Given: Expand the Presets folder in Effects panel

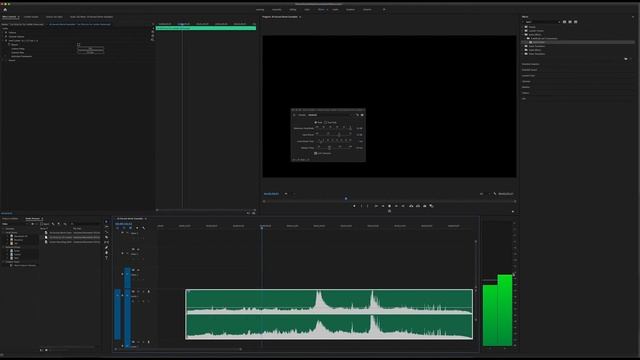Looking at the screenshot, I should [522, 27].
